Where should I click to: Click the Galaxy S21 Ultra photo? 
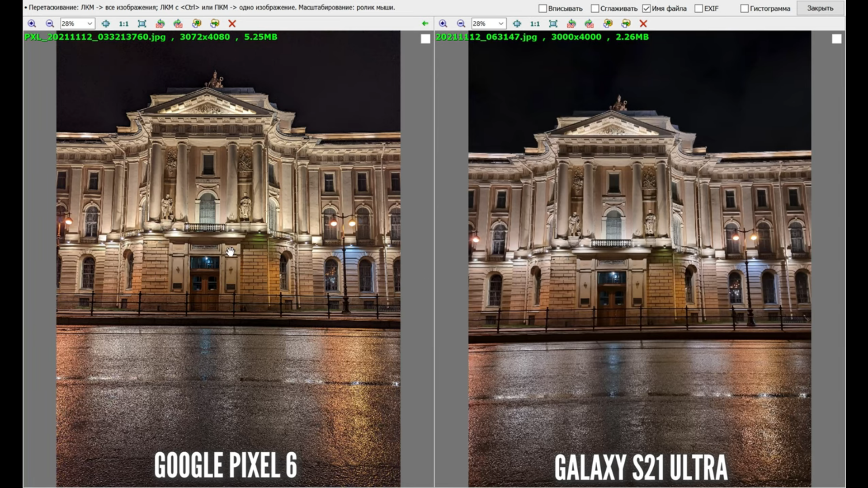tap(640, 259)
